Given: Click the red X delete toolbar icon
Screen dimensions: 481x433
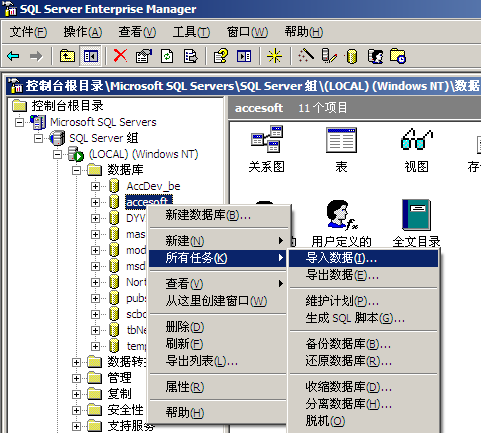Looking at the screenshot, I should click(120, 56).
